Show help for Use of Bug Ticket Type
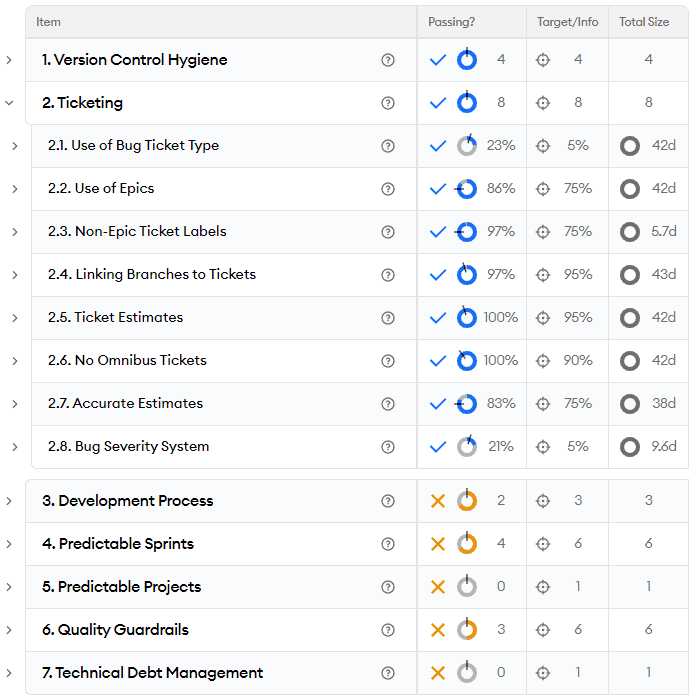Viewport: 693px width, 699px height. (388, 146)
